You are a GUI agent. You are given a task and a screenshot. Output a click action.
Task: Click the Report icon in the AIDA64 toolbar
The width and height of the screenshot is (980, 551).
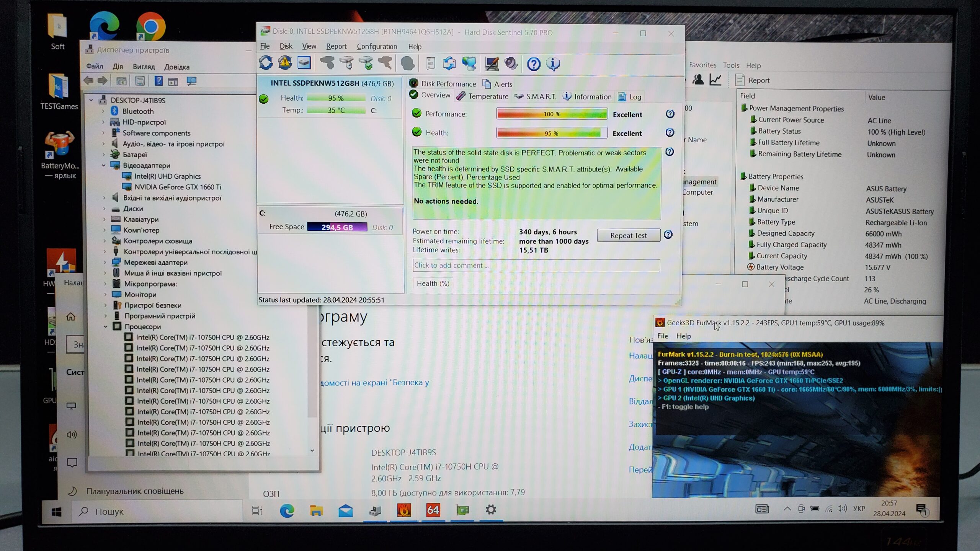[740, 80]
